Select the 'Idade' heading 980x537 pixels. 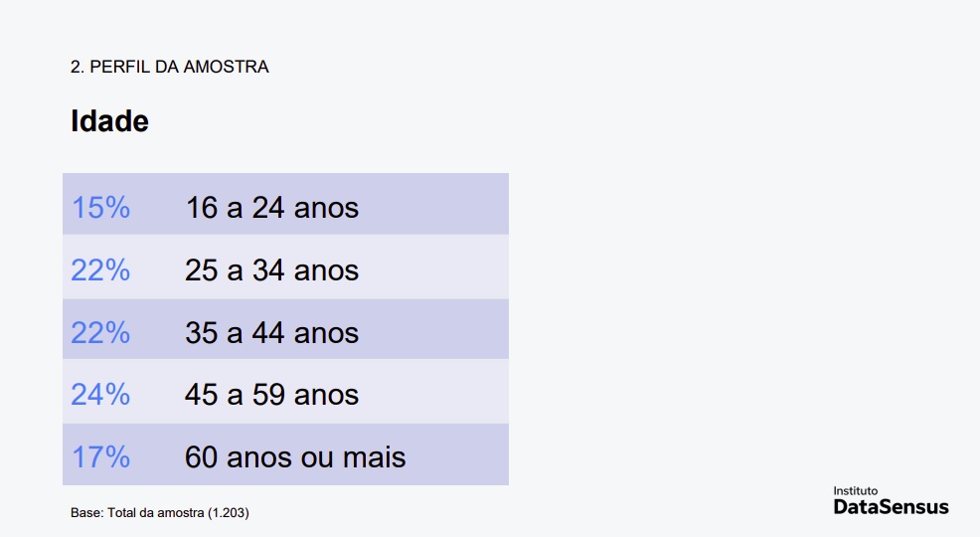109,121
